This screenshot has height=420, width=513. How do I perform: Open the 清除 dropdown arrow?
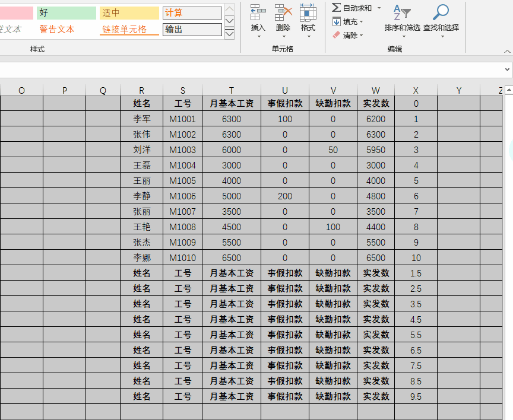[362, 36]
